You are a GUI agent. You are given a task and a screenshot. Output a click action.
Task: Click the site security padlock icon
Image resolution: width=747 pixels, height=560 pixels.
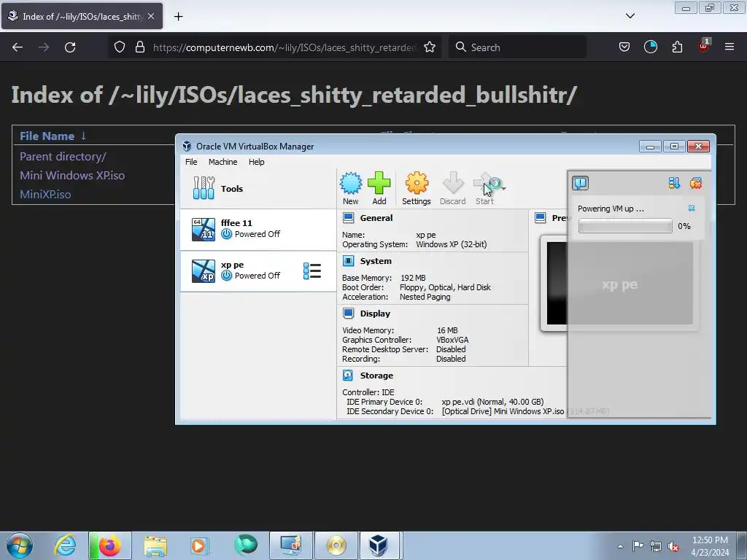[139, 47]
